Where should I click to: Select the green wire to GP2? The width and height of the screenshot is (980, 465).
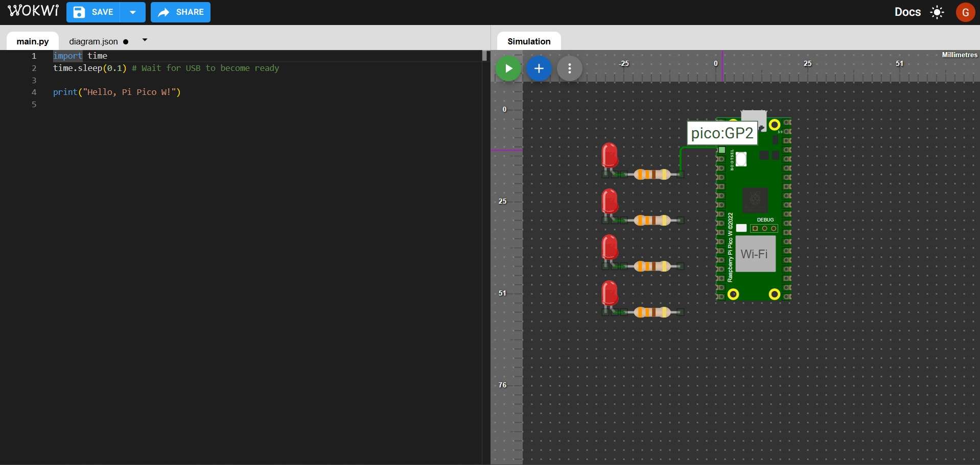[x=681, y=158]
